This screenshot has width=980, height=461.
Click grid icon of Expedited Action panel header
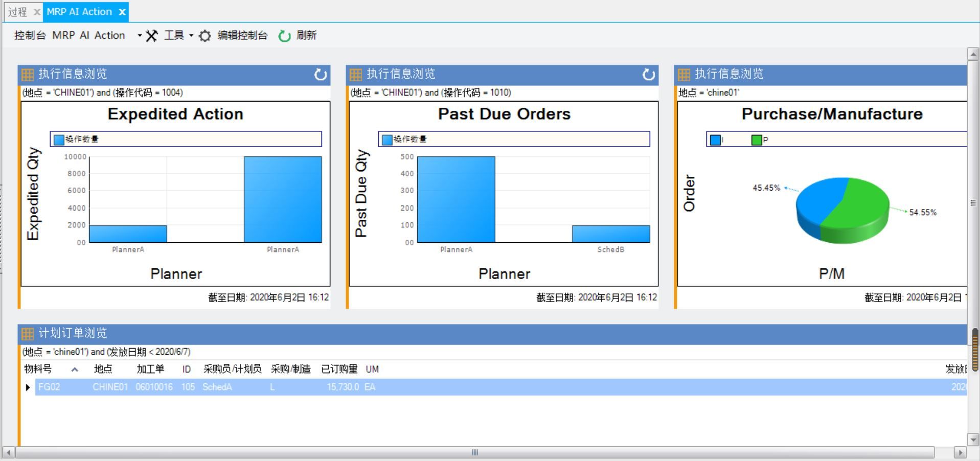tap(28, 75)
